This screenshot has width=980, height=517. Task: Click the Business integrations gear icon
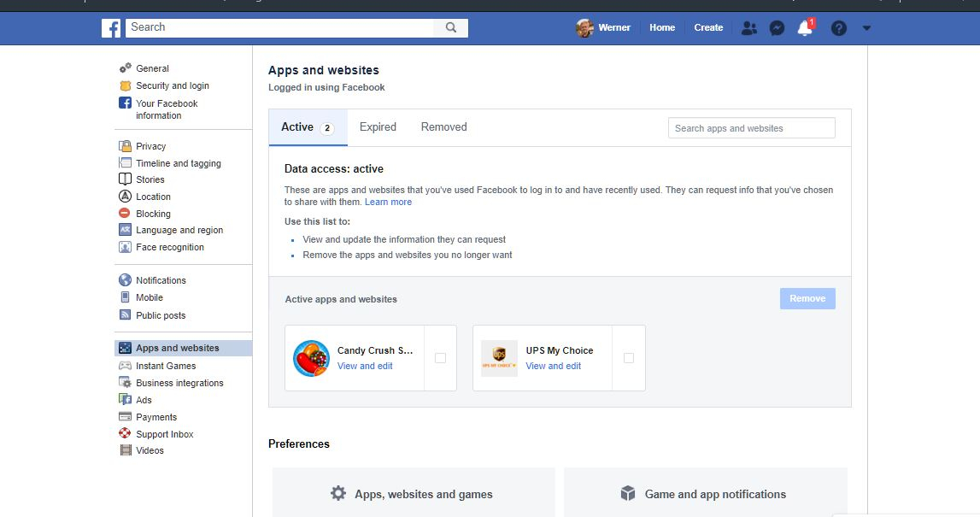pos(125,383)
